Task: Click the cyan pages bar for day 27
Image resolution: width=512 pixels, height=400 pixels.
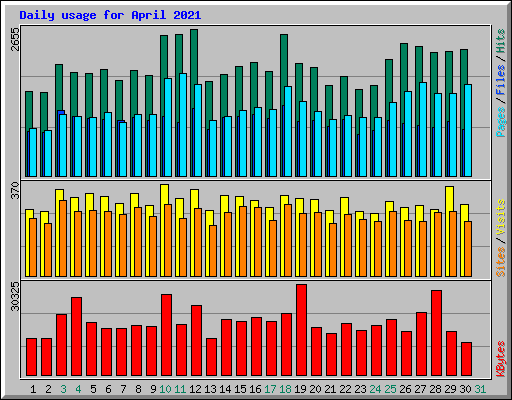Action: 423,129
